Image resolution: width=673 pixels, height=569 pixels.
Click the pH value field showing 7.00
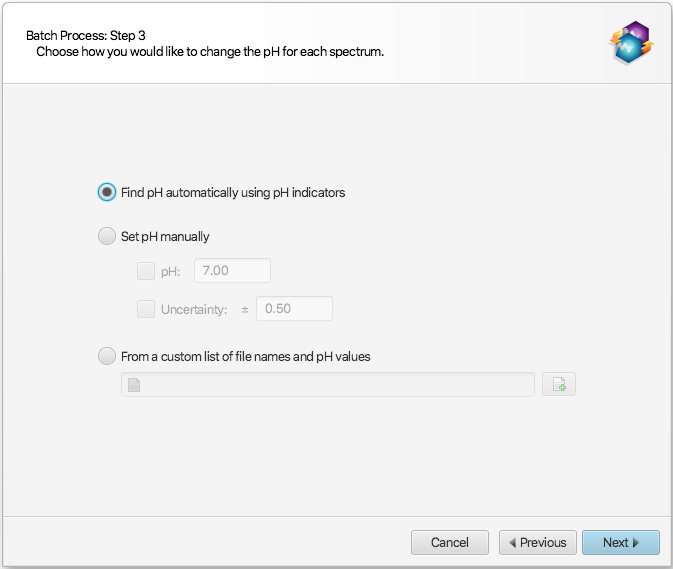click(232, 271)
